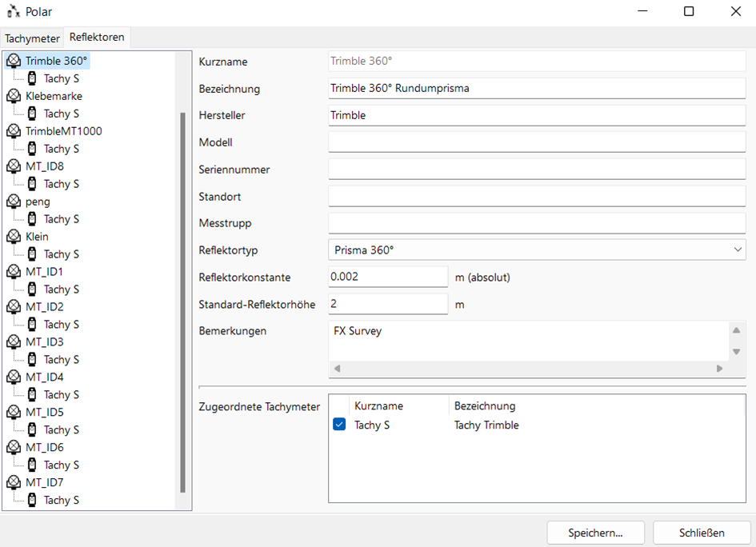Click the Schließen button

click(702, 533)
